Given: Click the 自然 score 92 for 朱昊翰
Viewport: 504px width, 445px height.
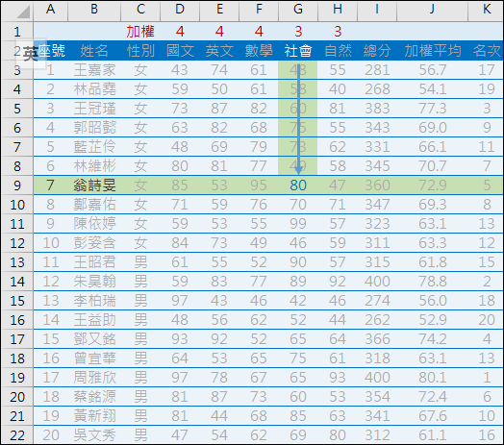Looking at the screenshot, I should [x=338, y=282].
